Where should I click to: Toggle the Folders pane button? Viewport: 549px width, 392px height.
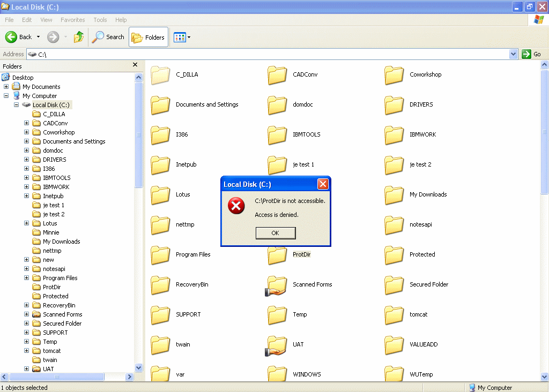click(x=149, y=37)
